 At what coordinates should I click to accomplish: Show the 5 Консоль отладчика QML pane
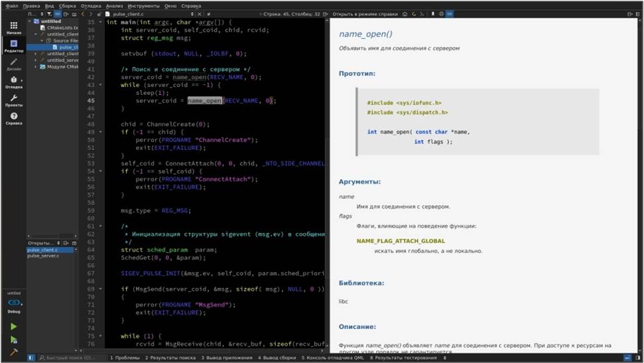click(x=333, y=358)
